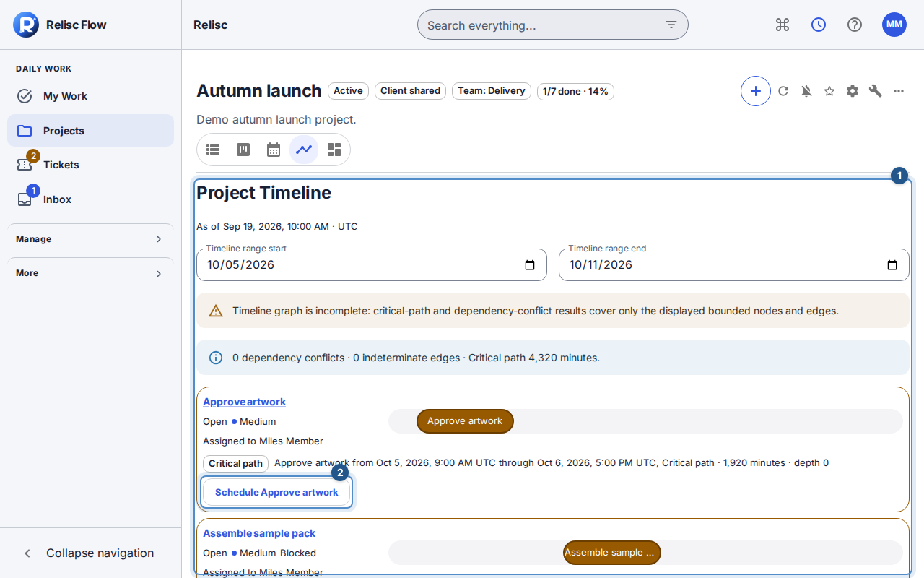Click the plus add button
The width and height of the screenshot is (924, 578).
point(756,91)
